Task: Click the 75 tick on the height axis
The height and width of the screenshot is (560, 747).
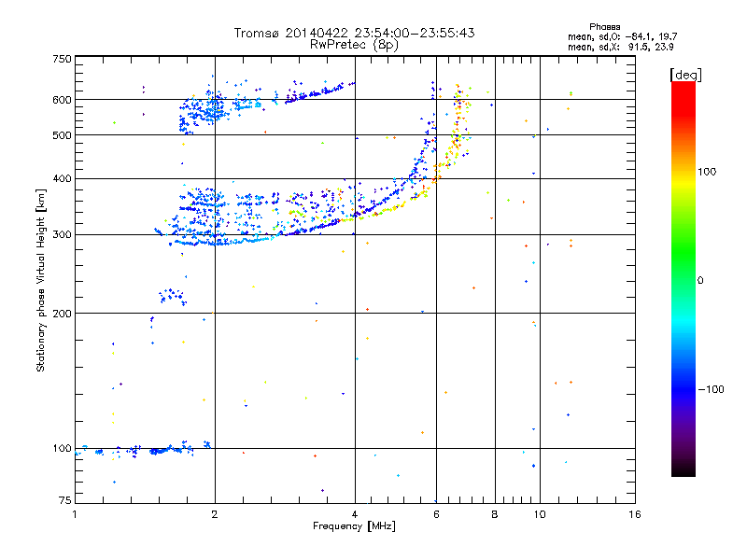Action: click(x=65, y=500)
